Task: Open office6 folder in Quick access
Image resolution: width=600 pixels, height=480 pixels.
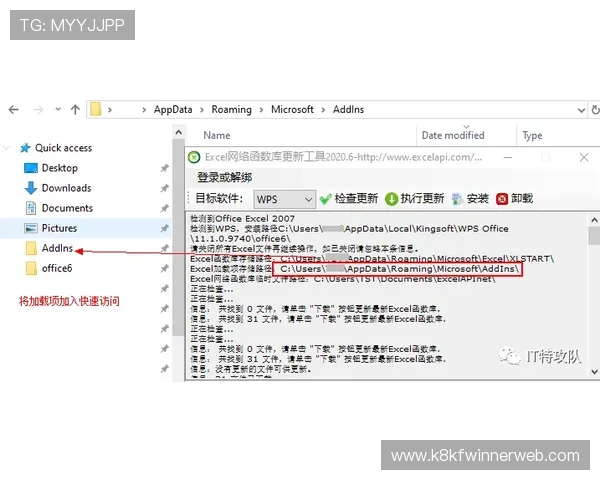Action: pyautogui.click(x=57, y=268)
